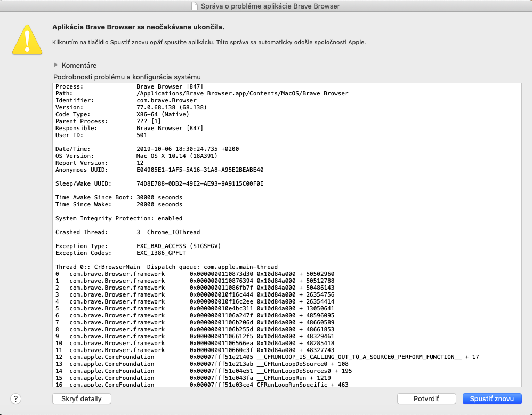Screen dimensions: 532x415
Task: Click the User ID value '501'
Action: [x=142, y=135]
